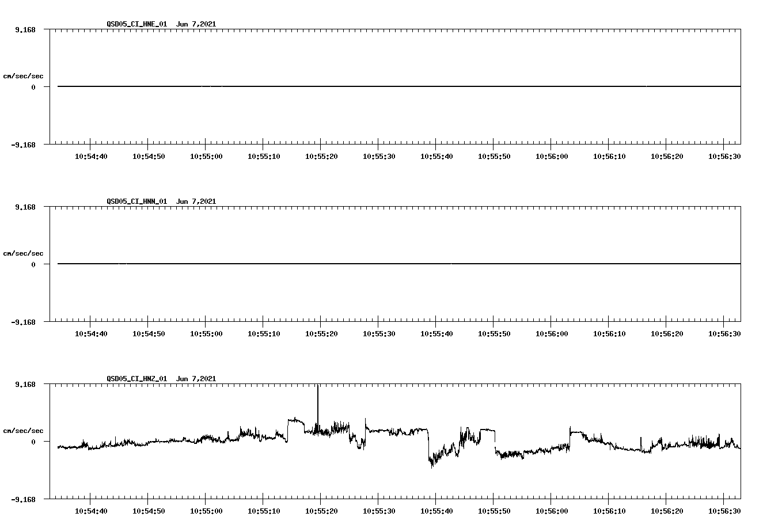Click 10:56:00 time label under HNZ plot
Image resolution: width=782 pixels, height=532 pixels.
click(552, 511)
